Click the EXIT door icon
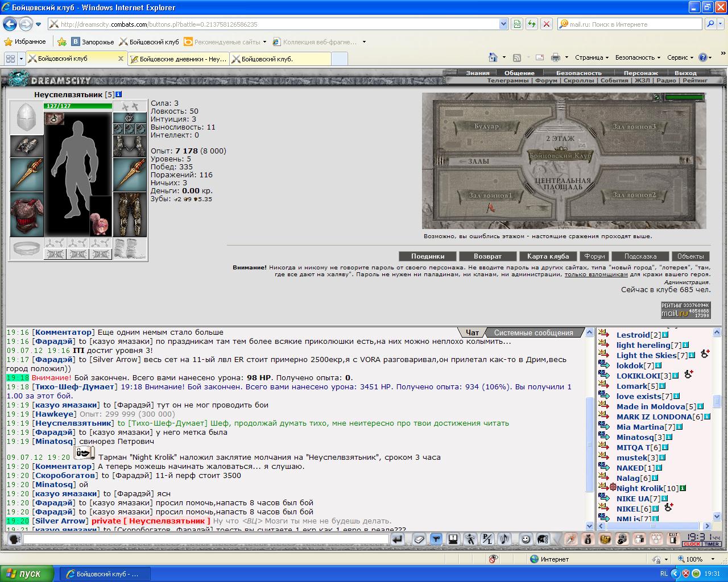The image size is (728, 582). pos(673,539)
